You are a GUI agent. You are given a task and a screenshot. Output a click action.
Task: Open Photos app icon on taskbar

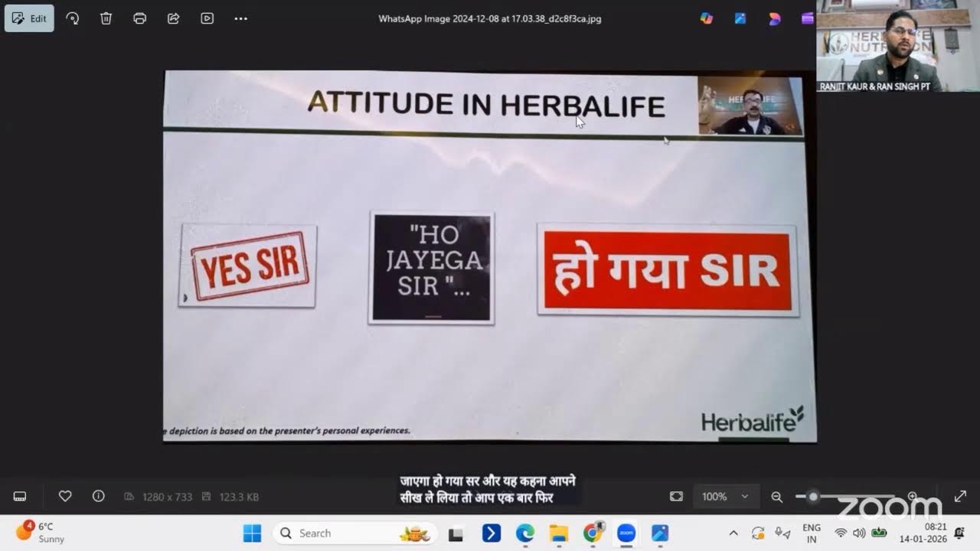660,533
